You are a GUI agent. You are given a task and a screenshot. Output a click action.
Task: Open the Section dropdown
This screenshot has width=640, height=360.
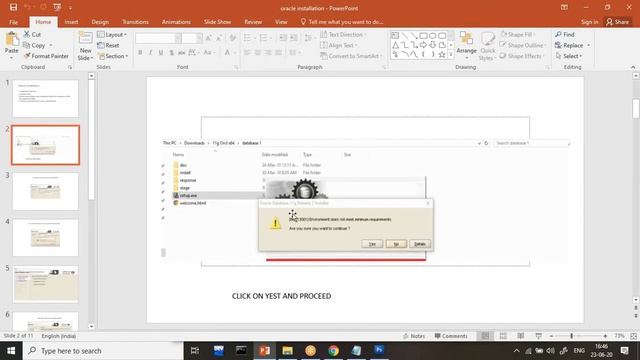point(113,56)
